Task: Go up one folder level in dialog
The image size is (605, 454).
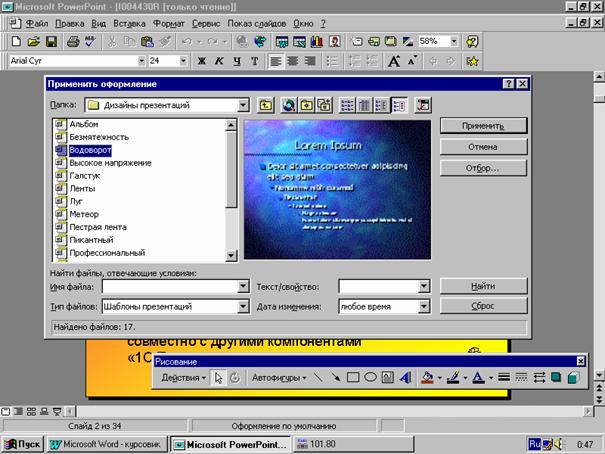Action: [266, 104]
